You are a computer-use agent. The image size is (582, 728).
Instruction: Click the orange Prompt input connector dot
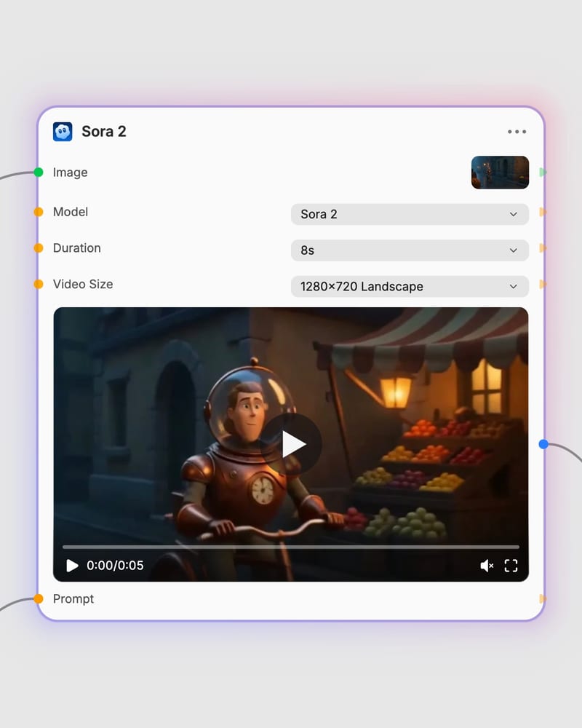(x=39, y=599)
